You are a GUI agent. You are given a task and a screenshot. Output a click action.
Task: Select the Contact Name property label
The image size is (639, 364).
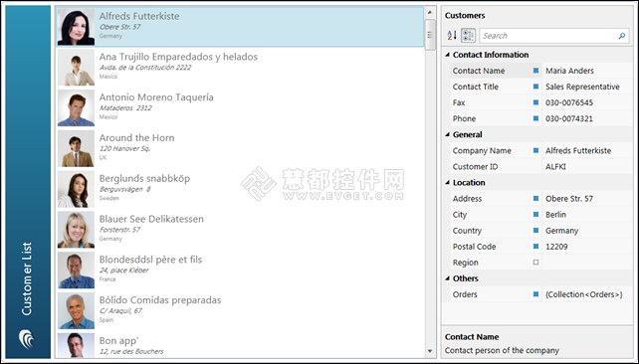(479, 71)
